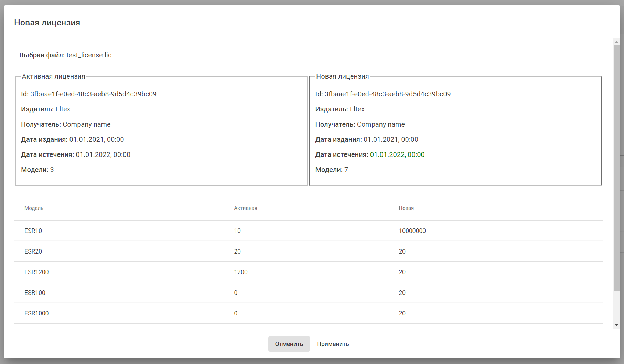Click the green expiry date in Новая лицензия
The image size is (624, 364).
point(397,154)
